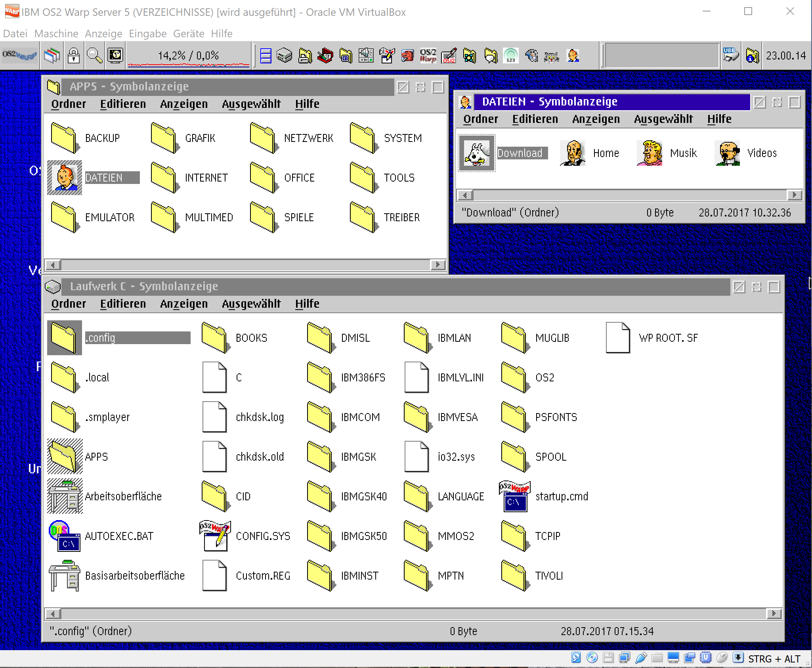Click the Laufwerk C drive title bar icon
812x668 pixels.
(x=53, y=287)
